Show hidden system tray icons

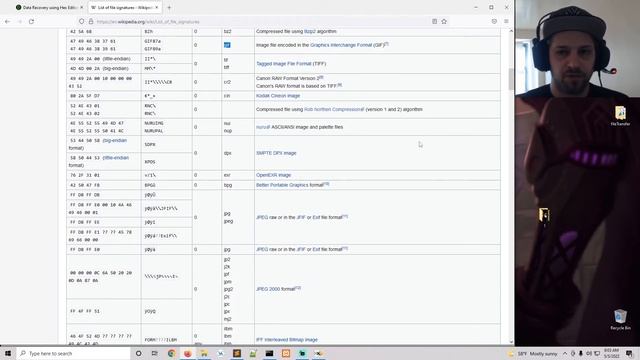[x=565, y=353]
